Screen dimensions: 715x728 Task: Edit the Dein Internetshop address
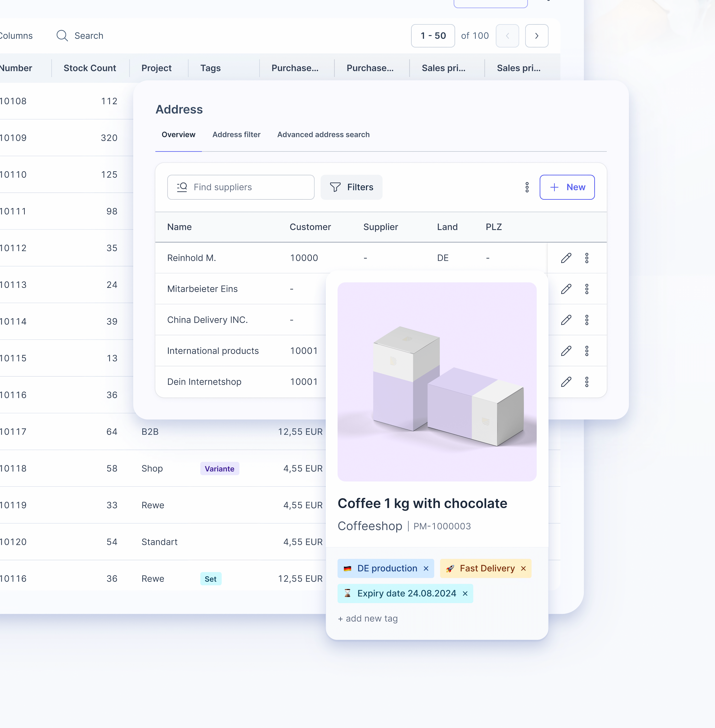tap(566, 382)
